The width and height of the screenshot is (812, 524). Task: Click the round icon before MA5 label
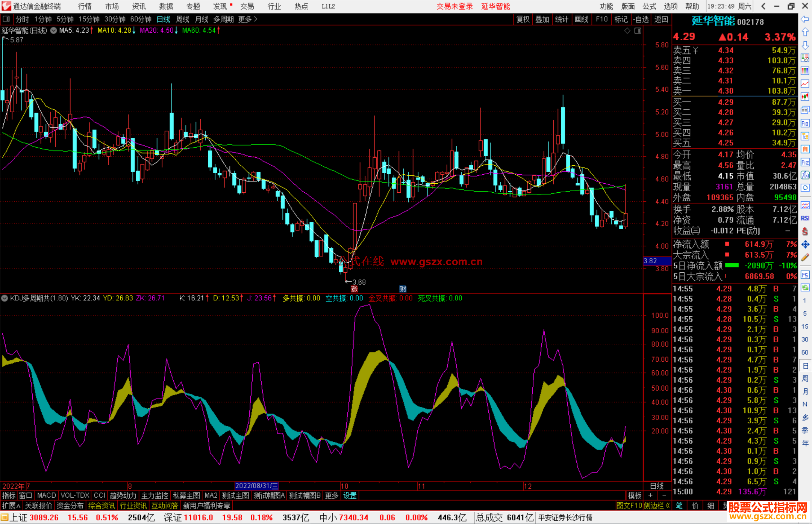(53, 30)
